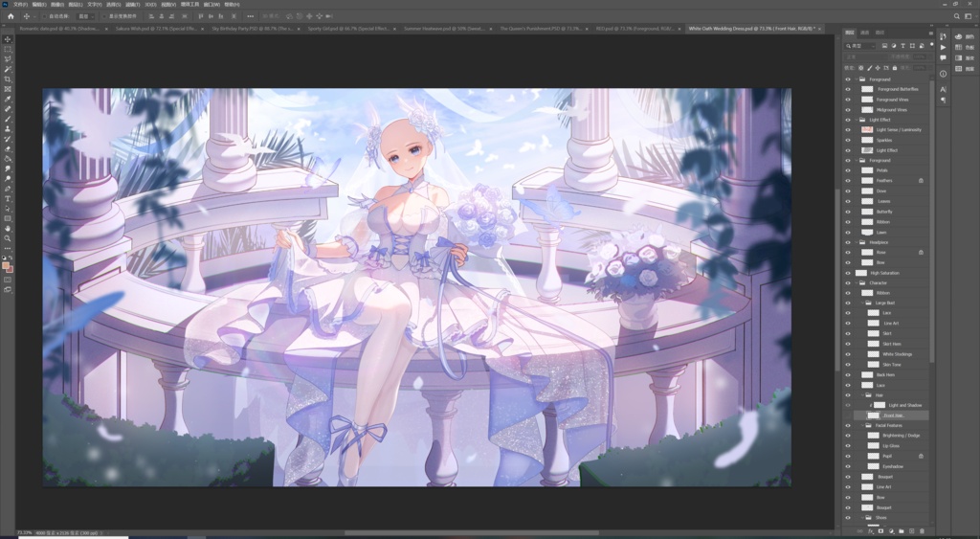This screenshot has height=539, width=980.
Task: Hide the Dove layer
Action: (x=848, y=191)
